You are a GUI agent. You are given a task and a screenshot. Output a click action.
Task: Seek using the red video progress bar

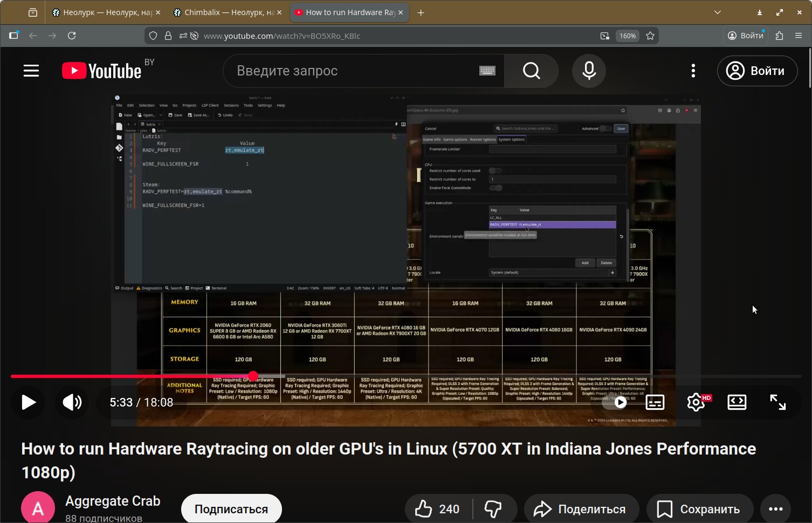click(405, 376)
